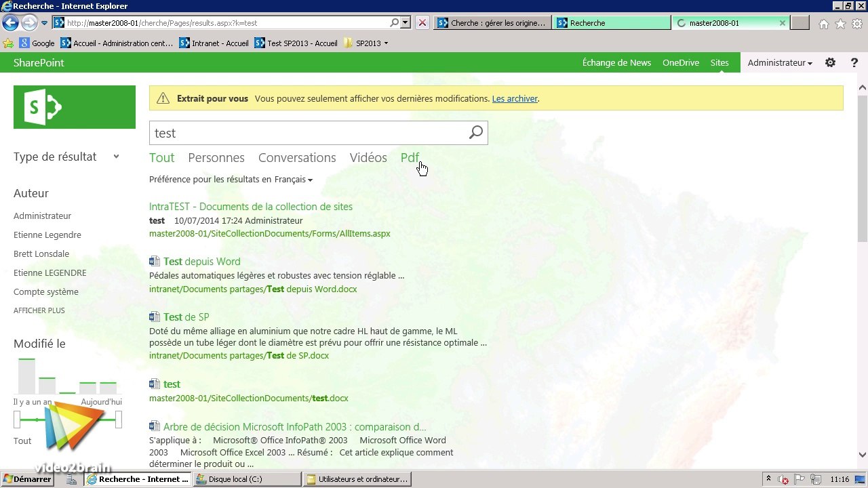This screenshot has width=868, height=488.
Task: Click 'AFFICHER PLUS' under Auteur
Action: tap(39, 310)
